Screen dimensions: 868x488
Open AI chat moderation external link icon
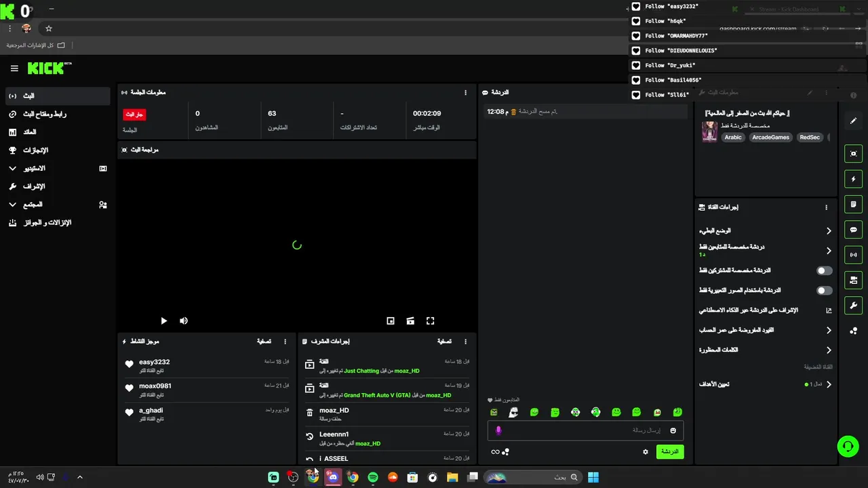[x=828, y=310]
